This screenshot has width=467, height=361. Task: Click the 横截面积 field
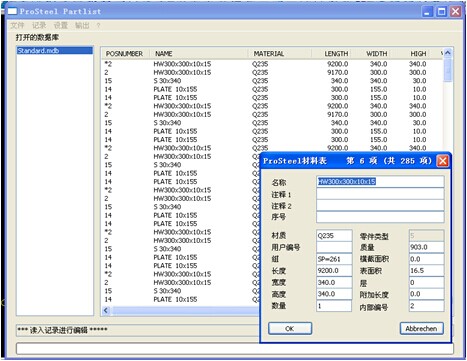(x=426, y=259)
